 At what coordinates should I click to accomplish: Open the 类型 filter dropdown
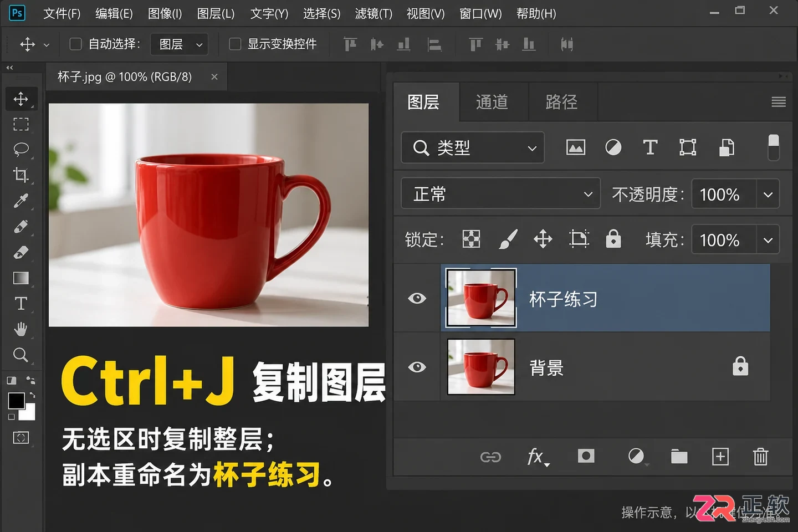point(473,147)
